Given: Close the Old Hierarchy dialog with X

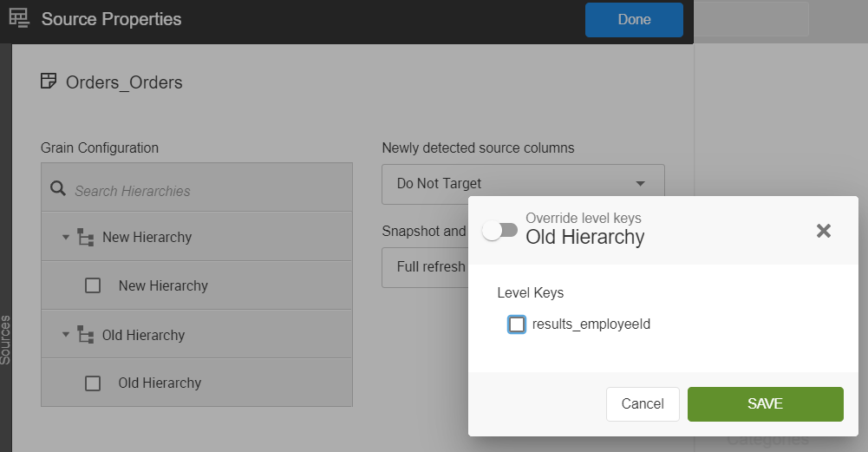Looking at the screenshot, I should tap(824, 230).
